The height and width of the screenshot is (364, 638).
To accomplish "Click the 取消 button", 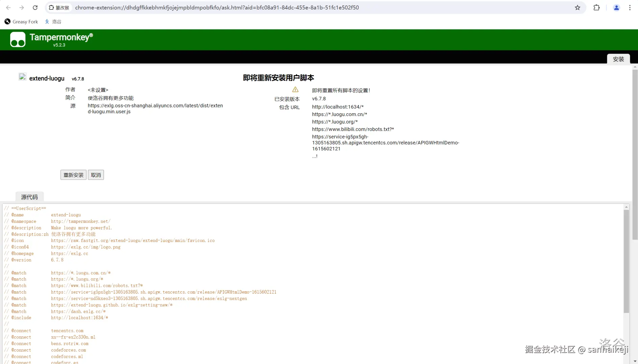I will [x=96, y=175].
